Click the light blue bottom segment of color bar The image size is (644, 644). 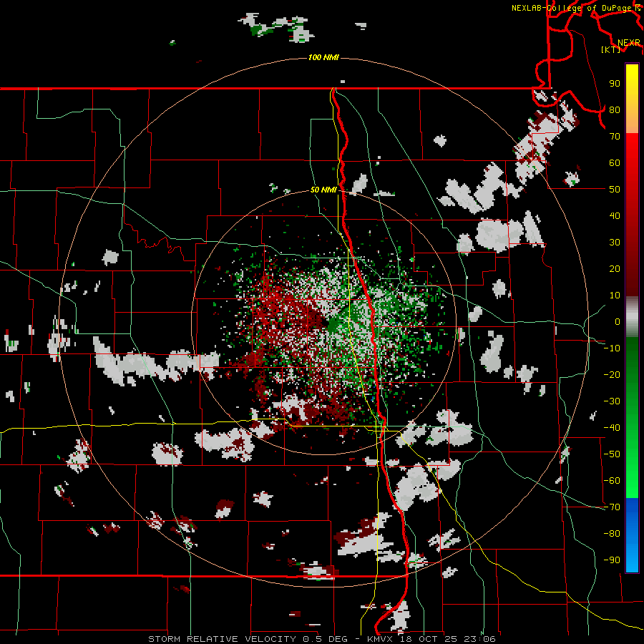click(x=632, y=559)
